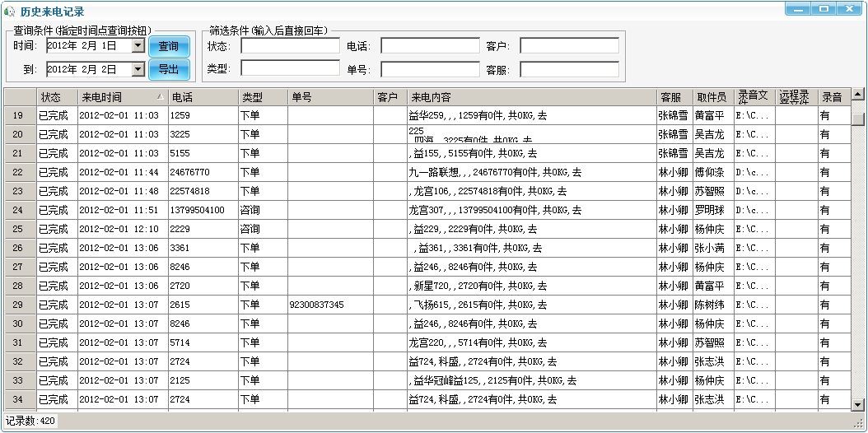The height and width of the screenshot is (433, 868).
Task: Minimize the 历史来电记录 window
Action: [x=799, y=9]
